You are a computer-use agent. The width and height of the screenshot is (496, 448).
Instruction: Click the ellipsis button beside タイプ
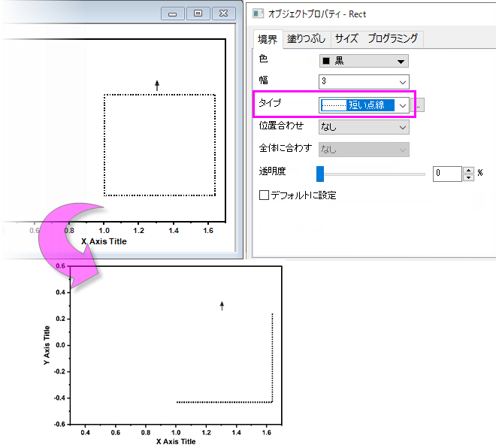coord(418,105)
